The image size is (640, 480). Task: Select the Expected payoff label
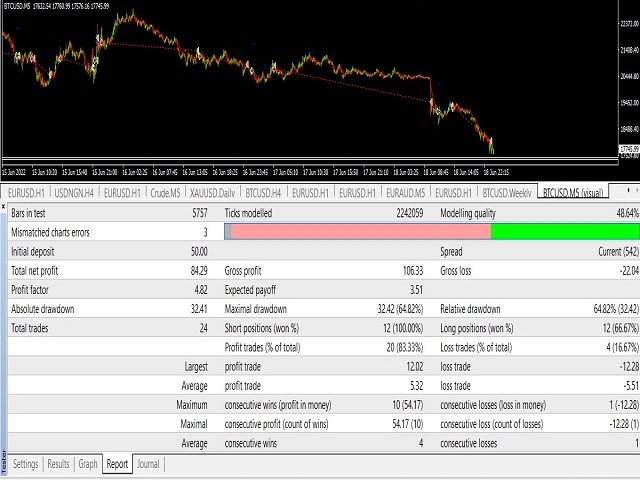[x=250, y=290]
